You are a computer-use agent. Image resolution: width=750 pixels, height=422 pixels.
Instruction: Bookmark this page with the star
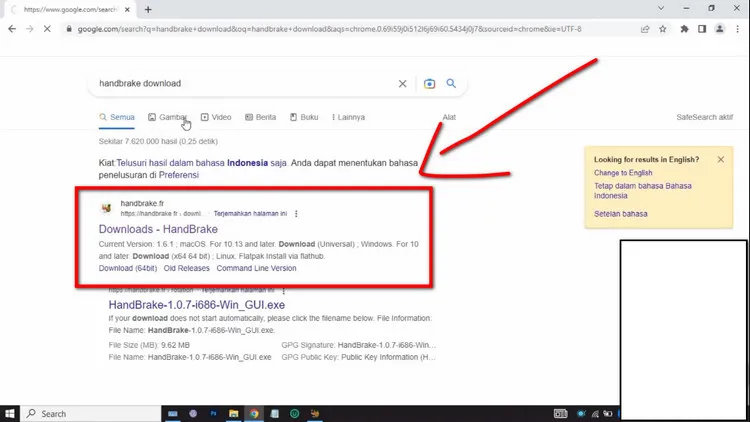(x=662, y=29)
